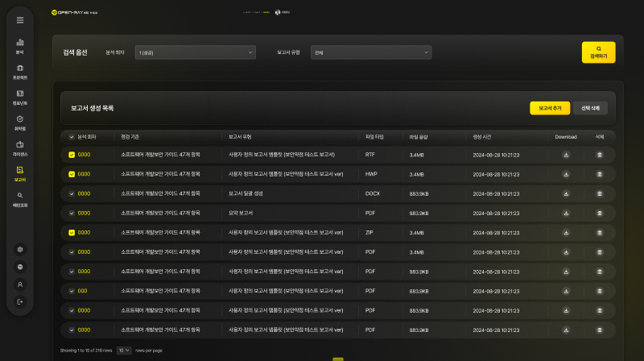Check the DOCX row checkbox

tap(72, 193)
